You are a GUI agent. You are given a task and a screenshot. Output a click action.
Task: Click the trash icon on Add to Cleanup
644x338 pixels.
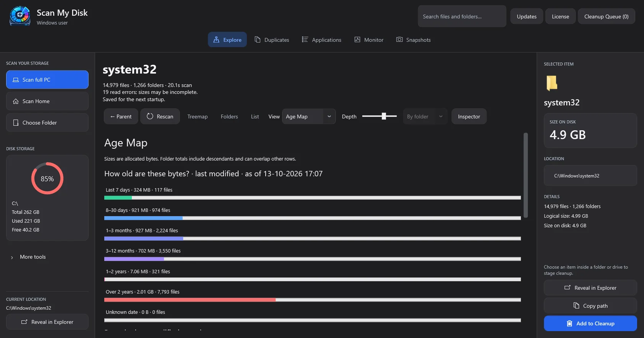coord(570,323)
